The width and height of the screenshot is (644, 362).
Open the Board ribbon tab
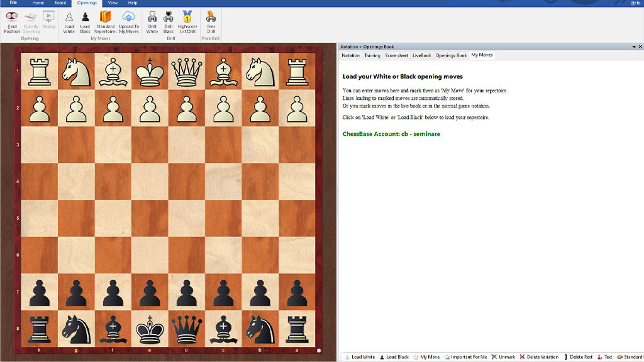60,3
